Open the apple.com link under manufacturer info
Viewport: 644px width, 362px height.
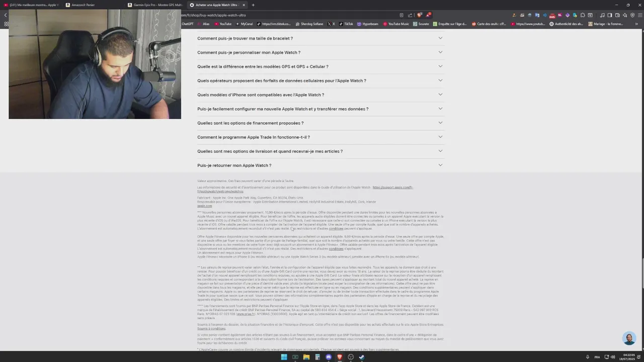click(204, 206)
